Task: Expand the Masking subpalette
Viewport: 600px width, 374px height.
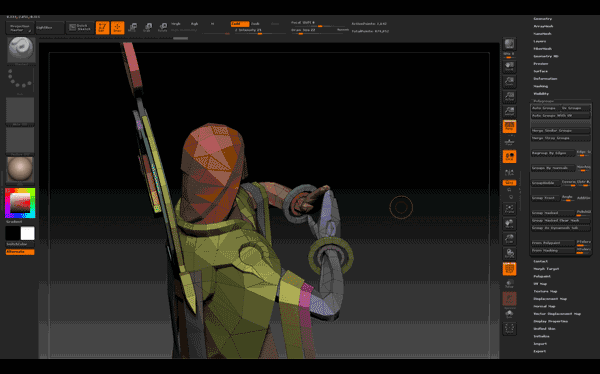Action: pyautogui.click(x=541, y=86)
